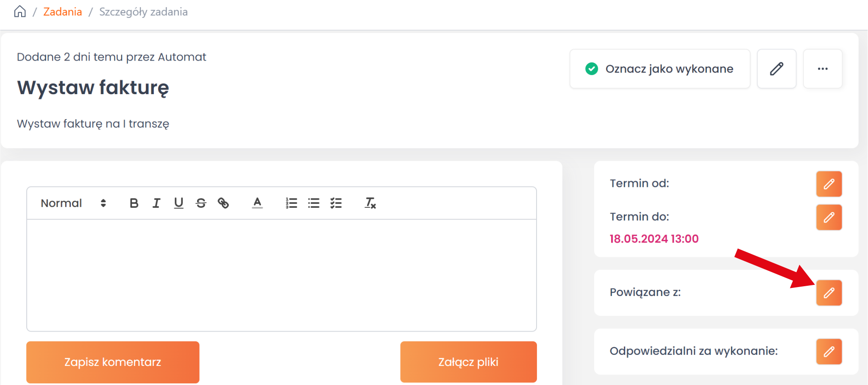Edit the Powiązane z relation
This screenshot has height=385, width=868.
coord(829,293)
